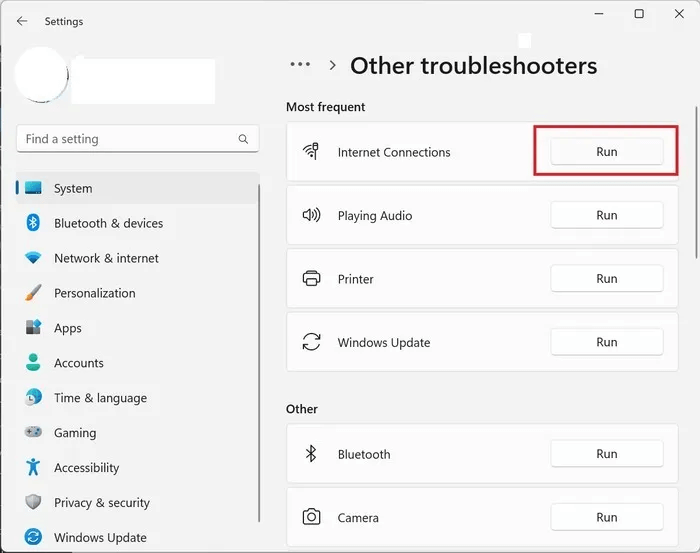Click the Apps icon in sidebar
Viewport: 700px width, 553px height.
click(33, 327)
